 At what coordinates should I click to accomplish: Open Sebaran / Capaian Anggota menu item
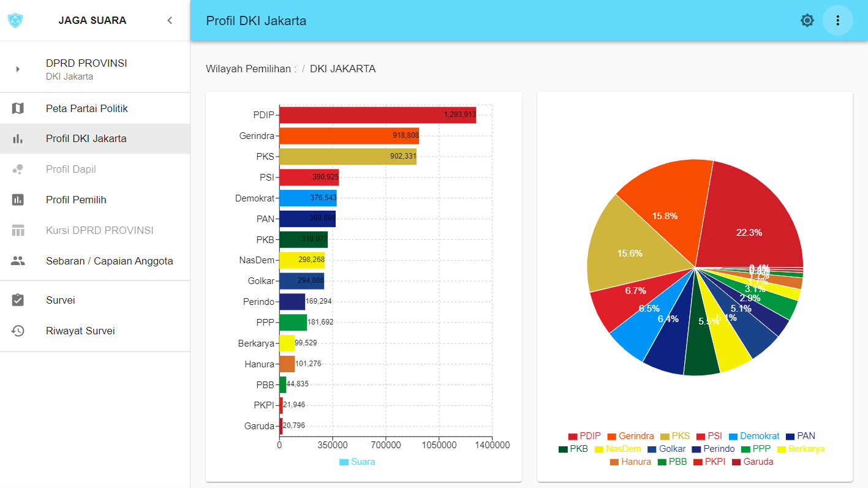click(x=95, y=261)
